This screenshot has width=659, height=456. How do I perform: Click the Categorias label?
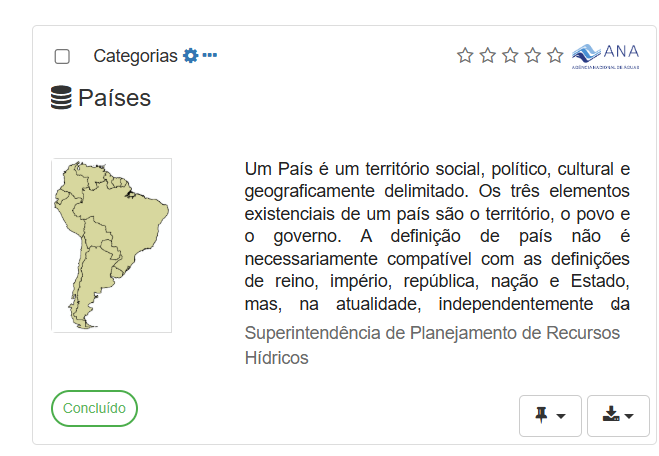pyautogui.click(x=135, y=56)
